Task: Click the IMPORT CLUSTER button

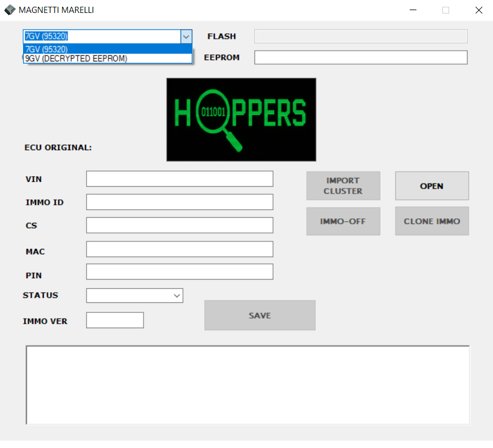Action: pos(343,186)
